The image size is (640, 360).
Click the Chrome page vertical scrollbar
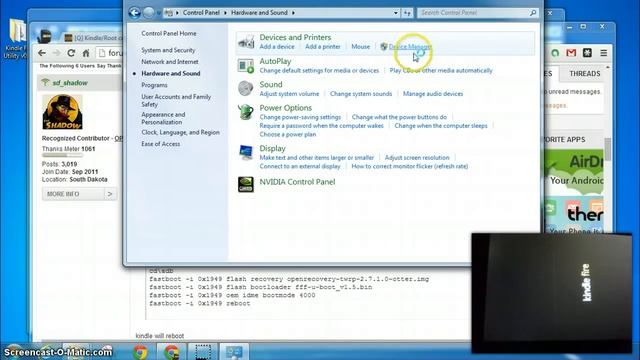pyautogui.click(x=608, y=149)
